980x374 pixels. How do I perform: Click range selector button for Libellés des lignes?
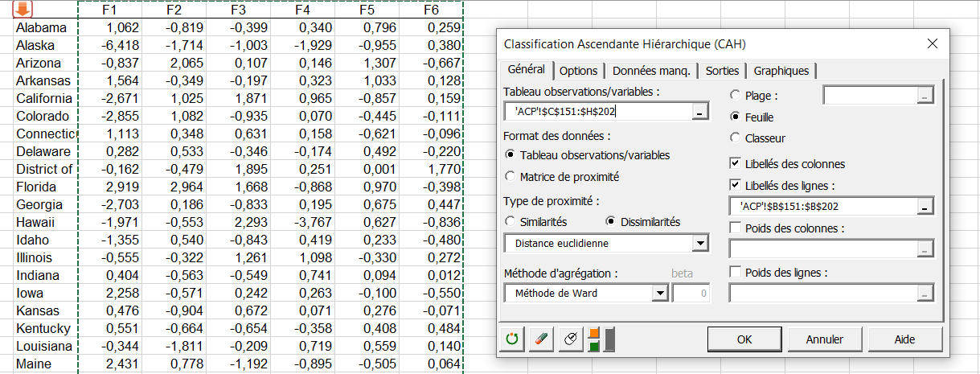tap(925, 207)
